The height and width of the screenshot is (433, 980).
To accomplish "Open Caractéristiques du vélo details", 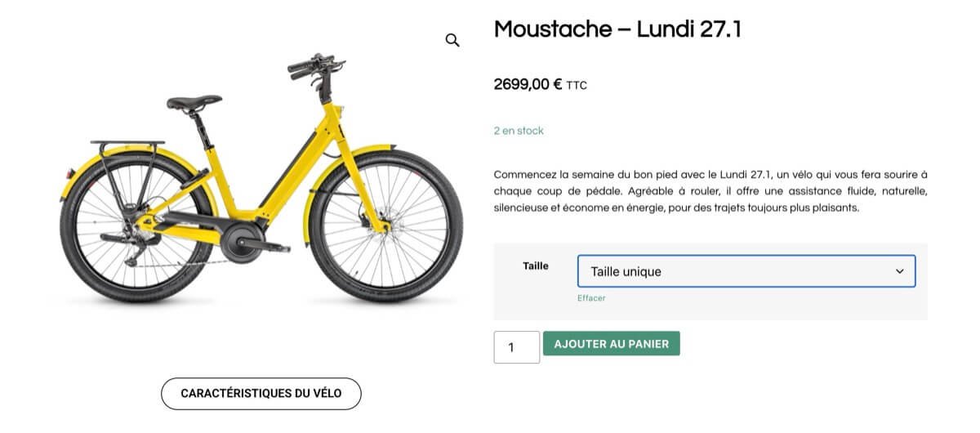I will [x=261, y=393].
